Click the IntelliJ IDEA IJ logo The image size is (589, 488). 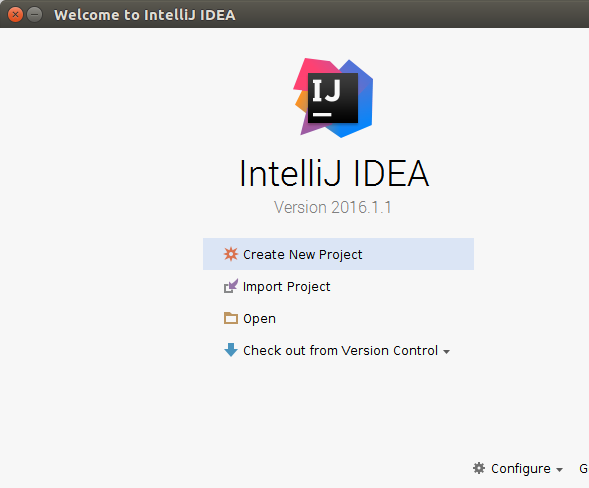pyautogui.click(x=334, y=98)
